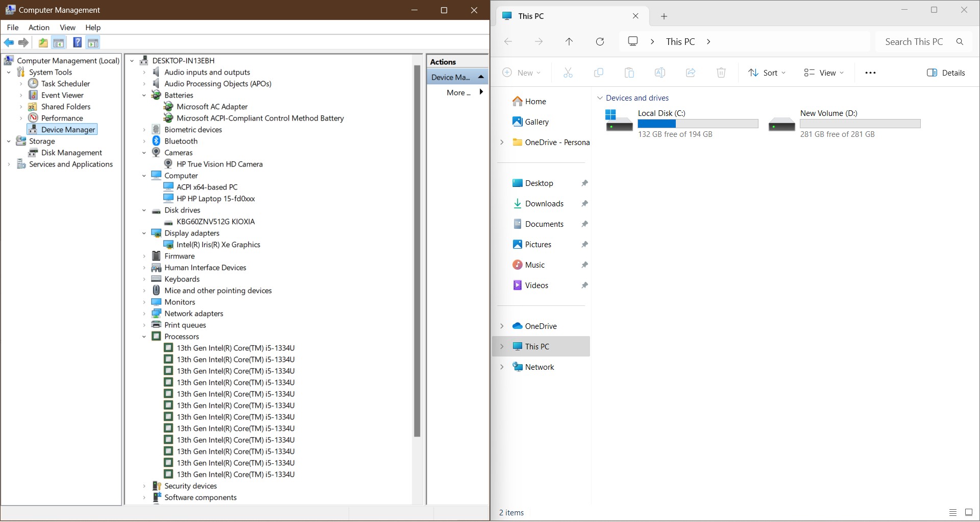
Task: Add a new File Explorer tab
Action: tap(664, 16)
